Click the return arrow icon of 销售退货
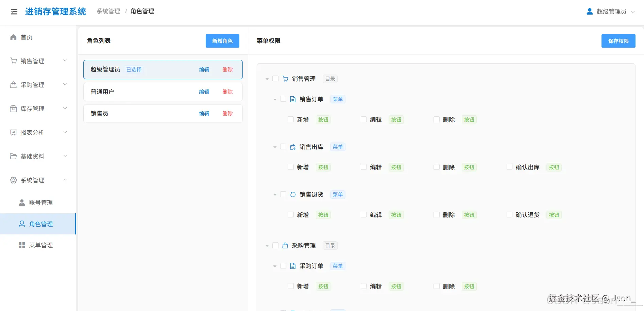Viewport: 644px width, 311px height. [293, 194]
